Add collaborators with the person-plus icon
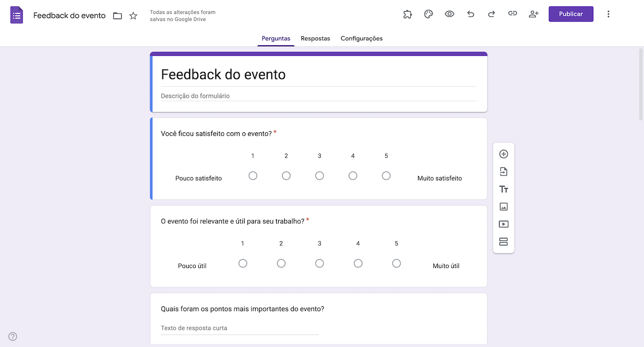Viewport: 644px width, 347px height. pos(534,14)
